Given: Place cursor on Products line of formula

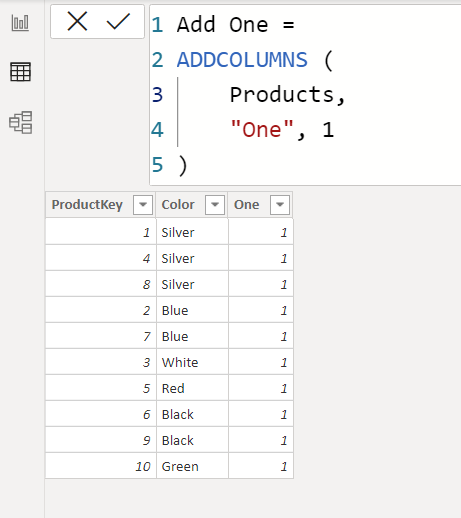Looking at the screenshot, I should click(288, 95).
